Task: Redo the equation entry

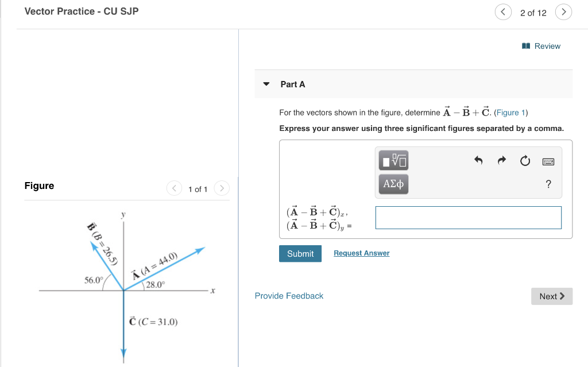Action: pos(501,161)
